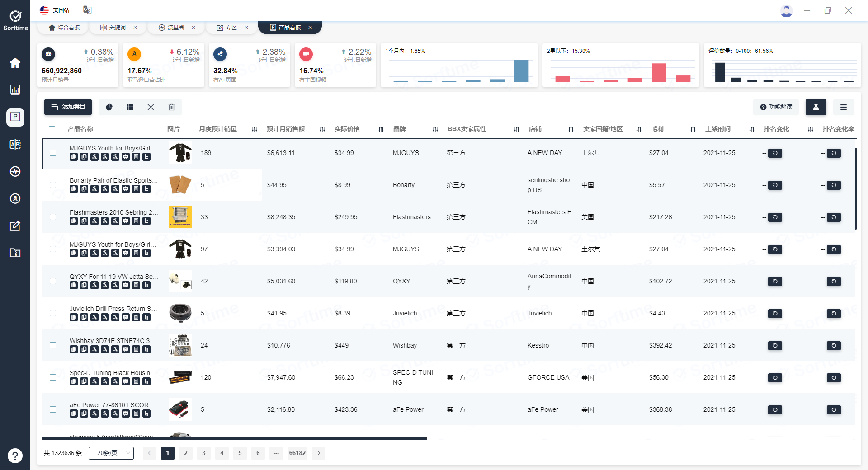The height and width of the screenshot is (470, 868).
Task: Open the pulse monitor sidebar icon
Action: [15, 171]
